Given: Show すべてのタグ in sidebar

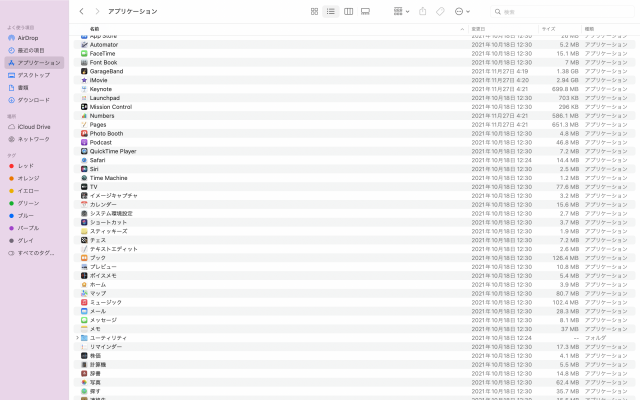Looking at the screenshot, I should pos(36,253).
